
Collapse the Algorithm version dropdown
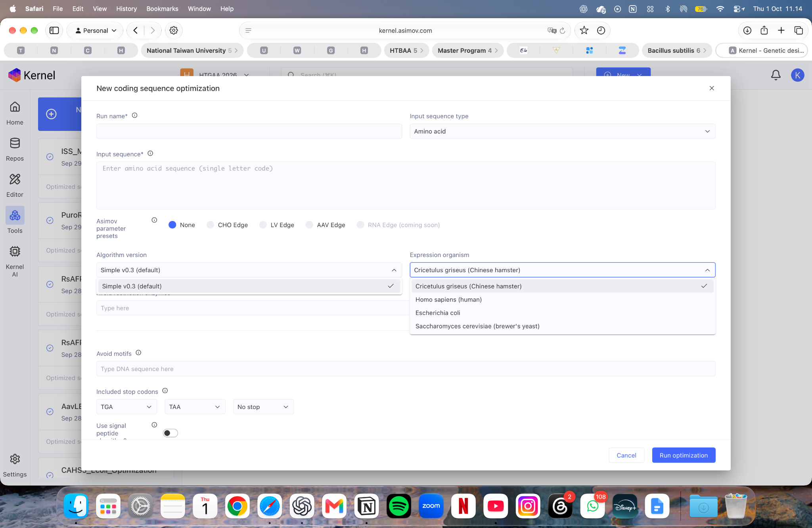[249, 270]
